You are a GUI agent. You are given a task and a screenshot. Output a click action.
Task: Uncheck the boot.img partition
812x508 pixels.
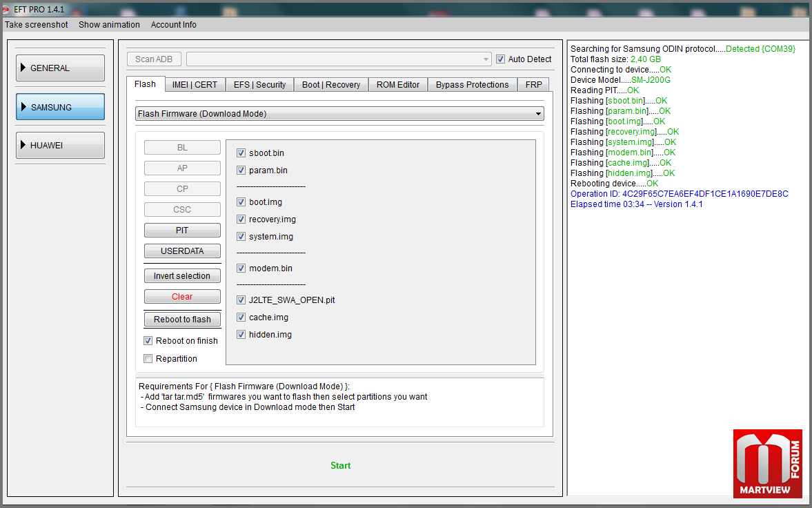pyautogui.click(x=241, y=202)
